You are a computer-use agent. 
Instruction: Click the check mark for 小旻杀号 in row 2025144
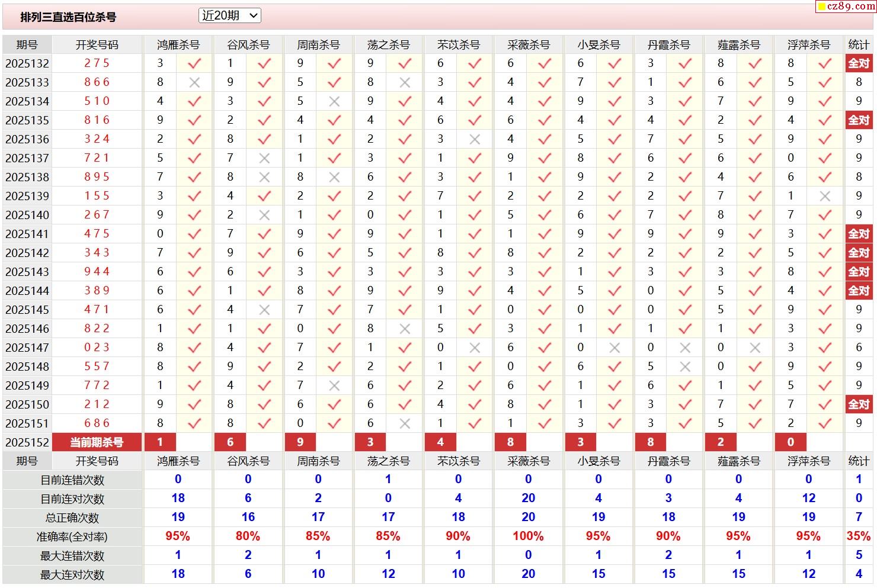pyautogui.click(x=614, y=291)
